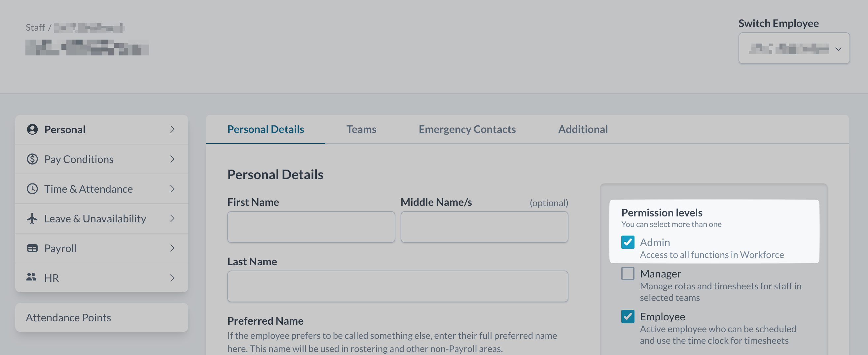Switch to the Teams tab
Image resolution: width=868 pixels, height=355 pixels.
pos(361,129)
